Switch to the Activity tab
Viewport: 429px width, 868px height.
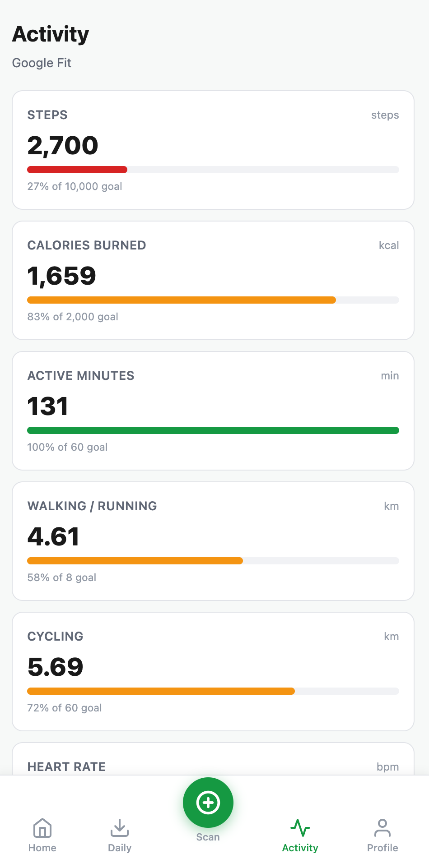point(300,835)
